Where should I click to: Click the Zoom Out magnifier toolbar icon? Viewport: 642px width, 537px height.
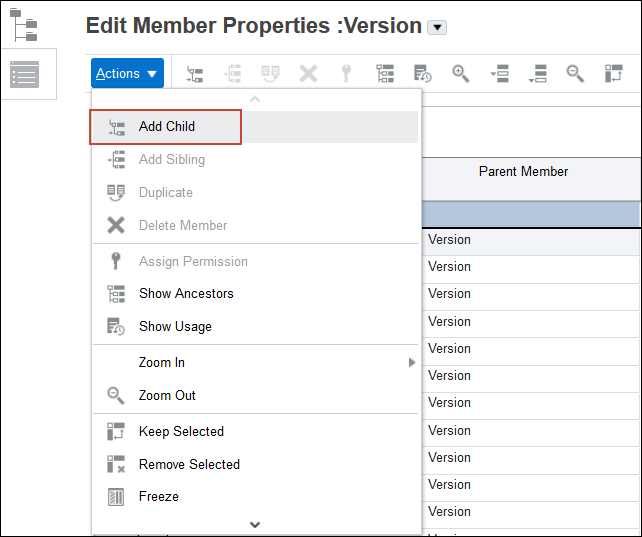(575, 74)
